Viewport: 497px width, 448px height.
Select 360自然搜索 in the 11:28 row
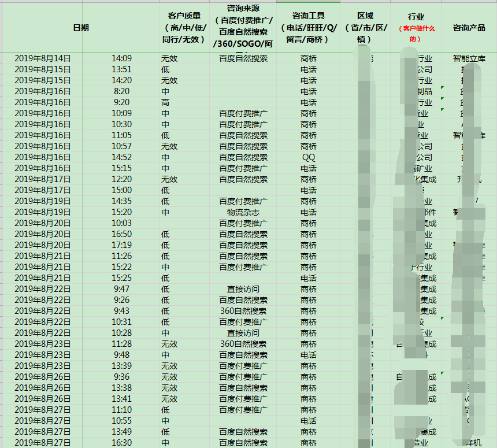point(243,344)
